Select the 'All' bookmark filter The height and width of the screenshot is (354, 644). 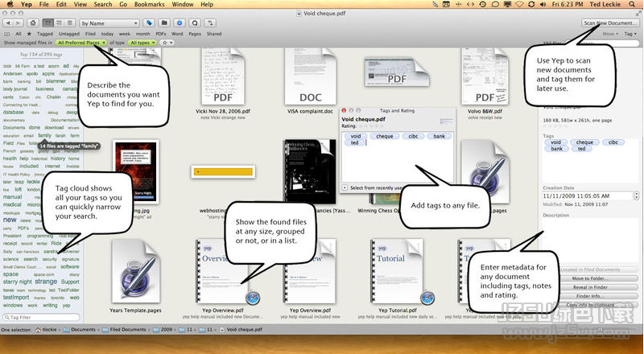point(19,34)
